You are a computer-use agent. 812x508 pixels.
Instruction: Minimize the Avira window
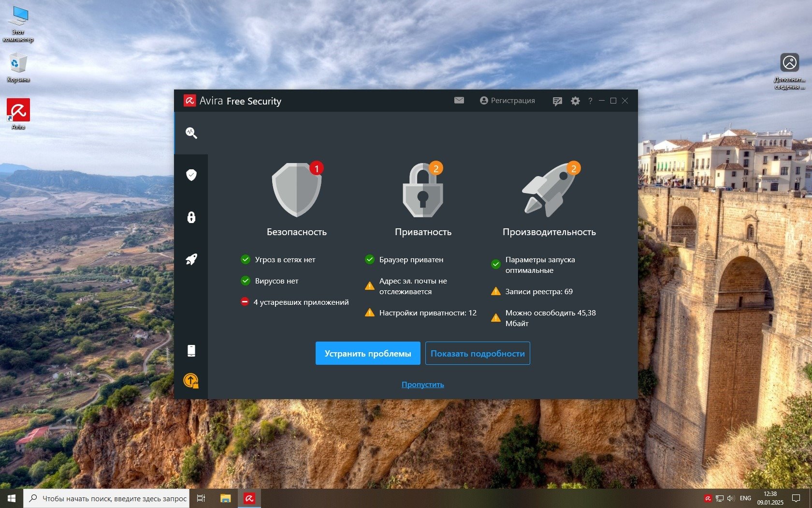coord(602,101)
